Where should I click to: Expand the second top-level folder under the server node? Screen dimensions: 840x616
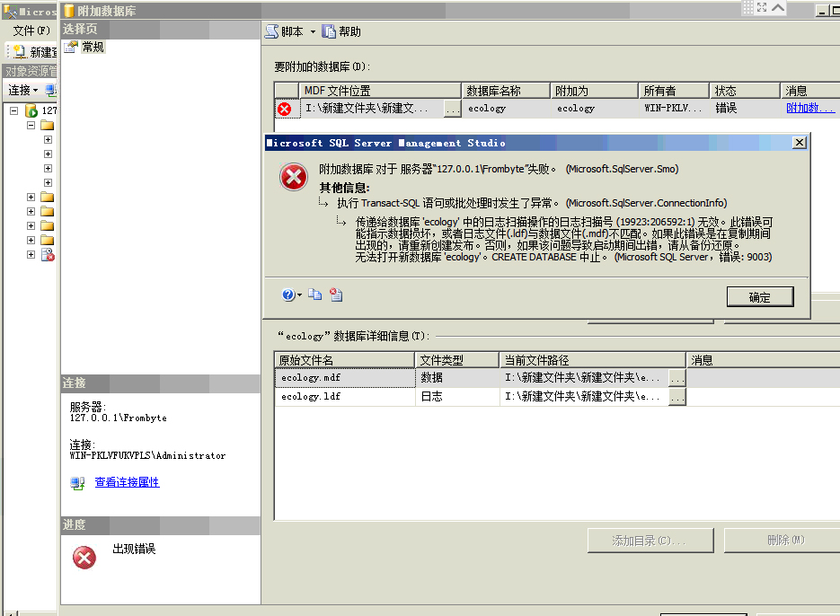coord(31,198)
